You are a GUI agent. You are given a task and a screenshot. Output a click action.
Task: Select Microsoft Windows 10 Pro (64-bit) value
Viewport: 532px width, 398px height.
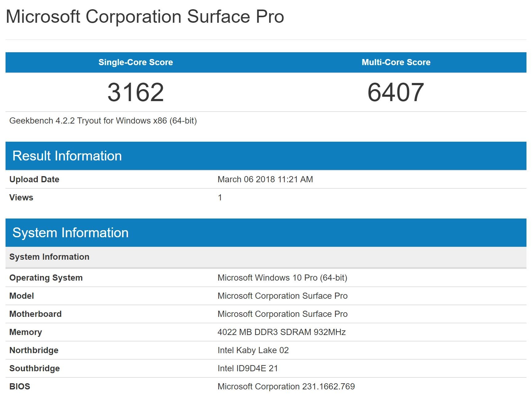pyautogui.click(x=282, y=278)
